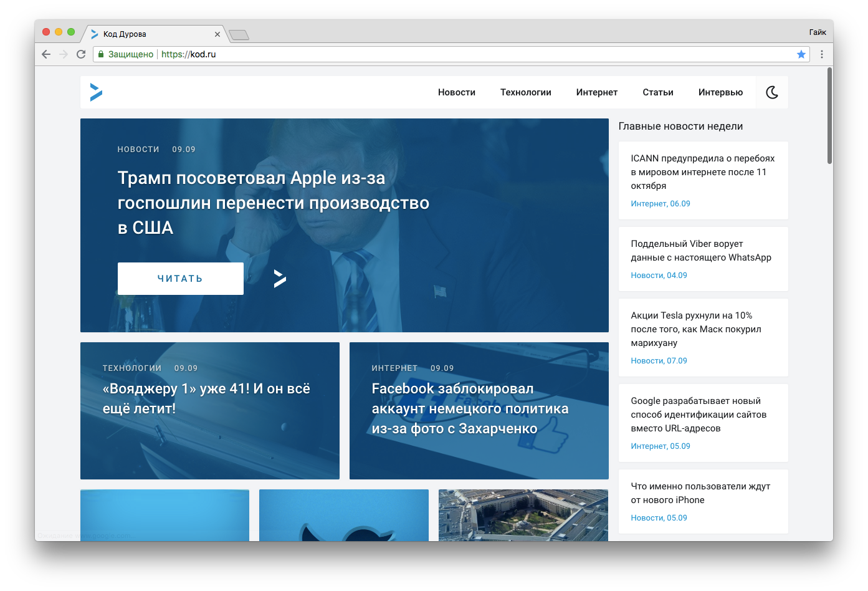
Task: Open the Новости menu item
Action: [457, 92]
